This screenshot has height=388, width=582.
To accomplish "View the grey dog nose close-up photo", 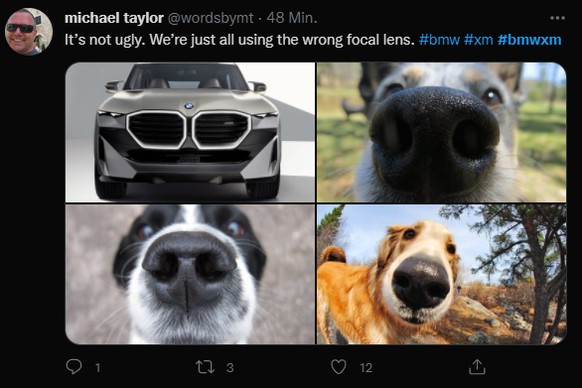I will [442, 132].
